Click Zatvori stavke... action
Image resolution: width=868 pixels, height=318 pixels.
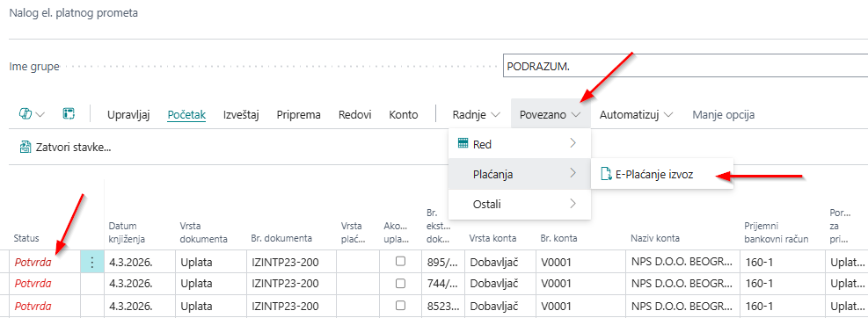65,147
